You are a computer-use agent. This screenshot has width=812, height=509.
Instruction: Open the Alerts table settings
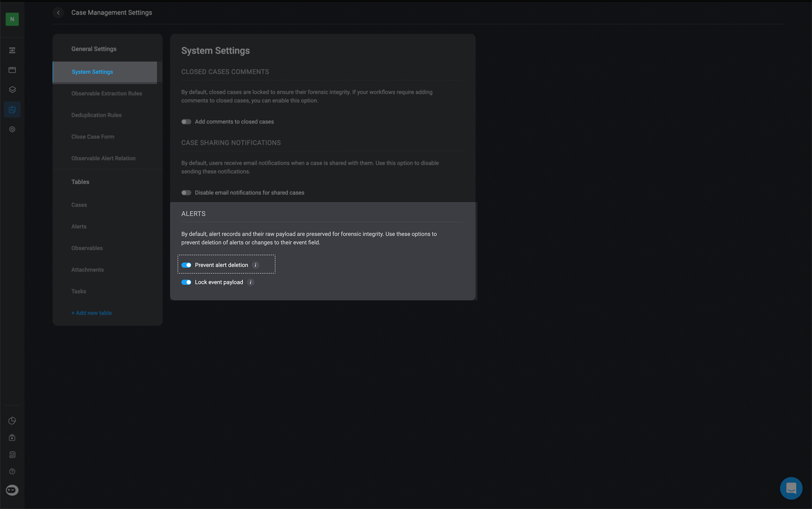(x=79, y=227)
